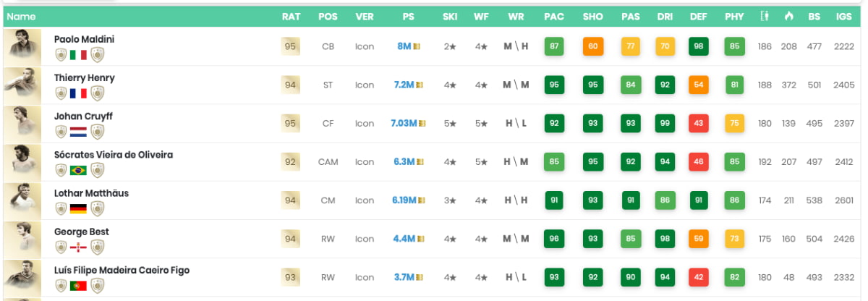Click Thierry Henry's 7.2M price

point(404,85)
